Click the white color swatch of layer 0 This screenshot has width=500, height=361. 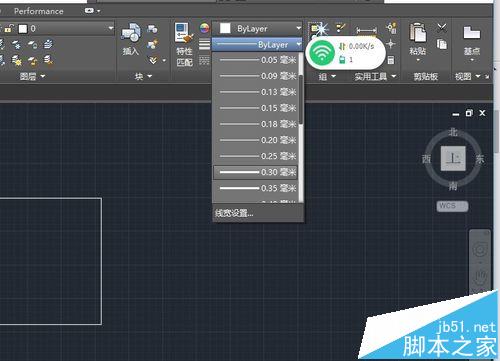point(22,29)
